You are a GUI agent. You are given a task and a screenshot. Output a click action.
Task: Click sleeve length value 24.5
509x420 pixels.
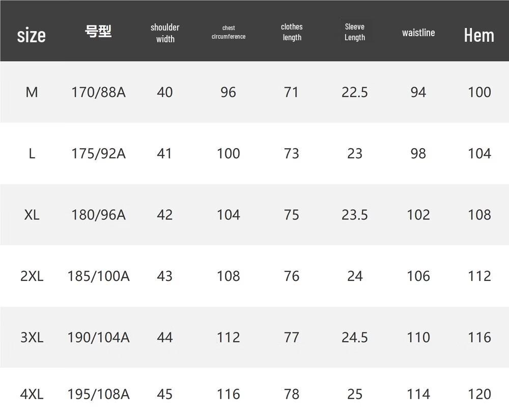tap(354, 338)
